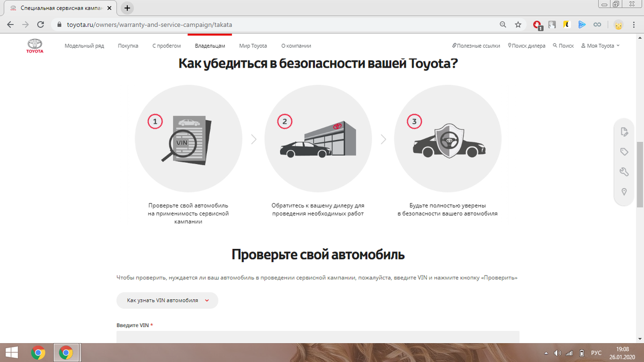Bookmark the page with the star icon

pyautogui.click(x=517, y=25)
